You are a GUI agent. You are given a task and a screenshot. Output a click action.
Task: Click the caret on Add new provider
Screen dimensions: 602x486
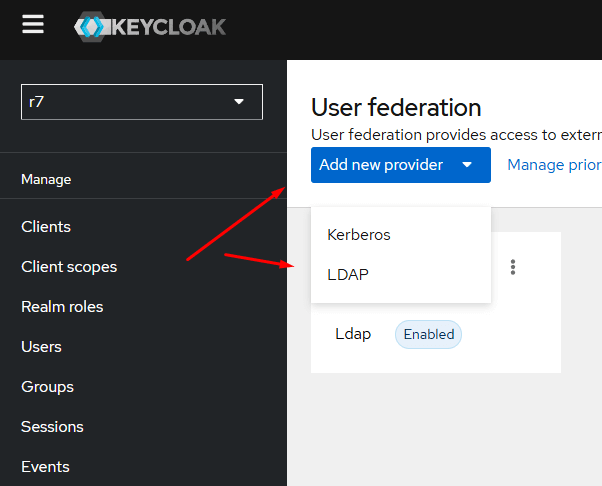tap(467, 165)
